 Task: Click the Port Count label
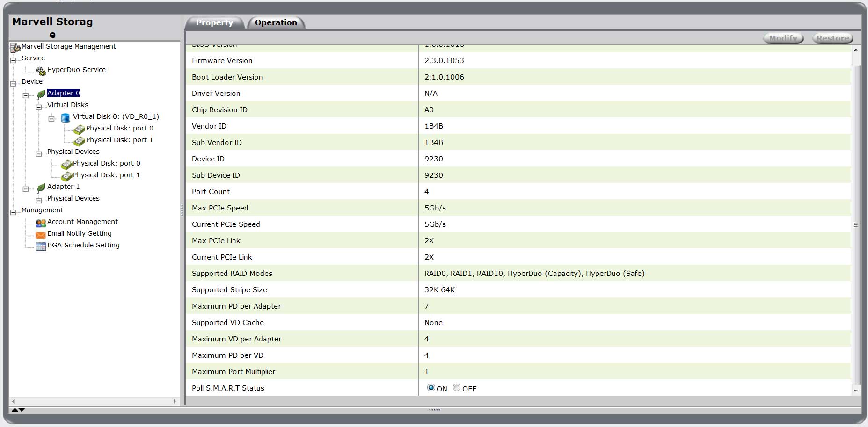click(x=211, y=192)
